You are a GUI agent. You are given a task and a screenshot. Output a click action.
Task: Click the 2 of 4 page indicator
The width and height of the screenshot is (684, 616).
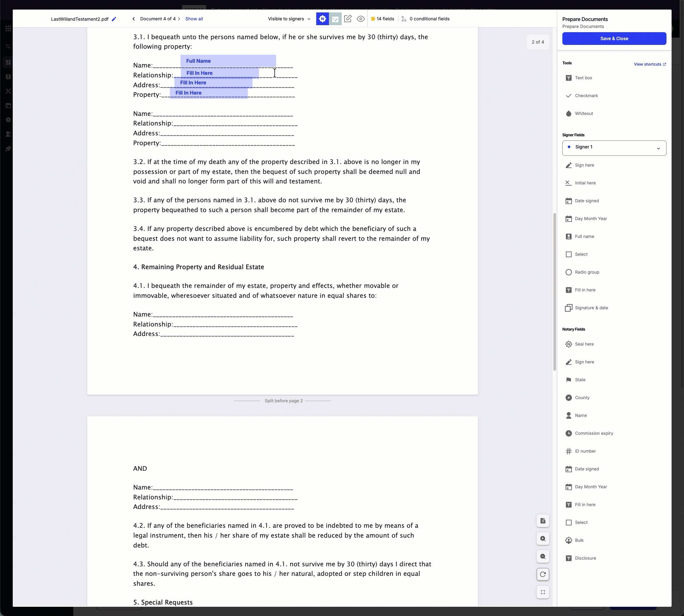click(538, 42)
